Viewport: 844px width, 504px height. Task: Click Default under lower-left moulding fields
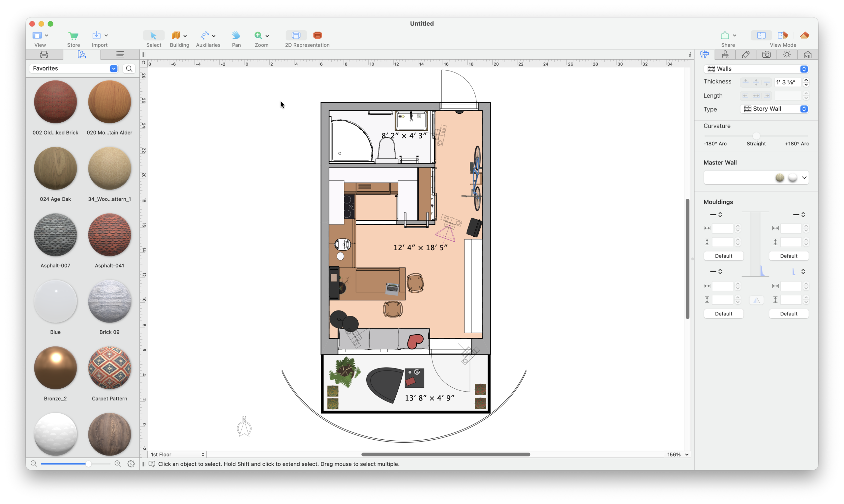[723, 314]
